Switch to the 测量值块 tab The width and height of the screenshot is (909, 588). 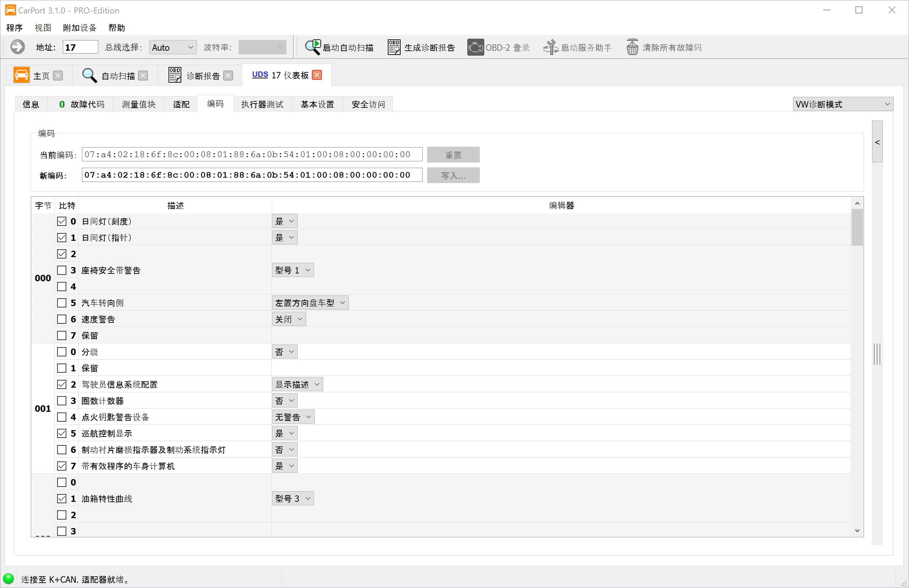pyautogui.click(x=138, y=104)
